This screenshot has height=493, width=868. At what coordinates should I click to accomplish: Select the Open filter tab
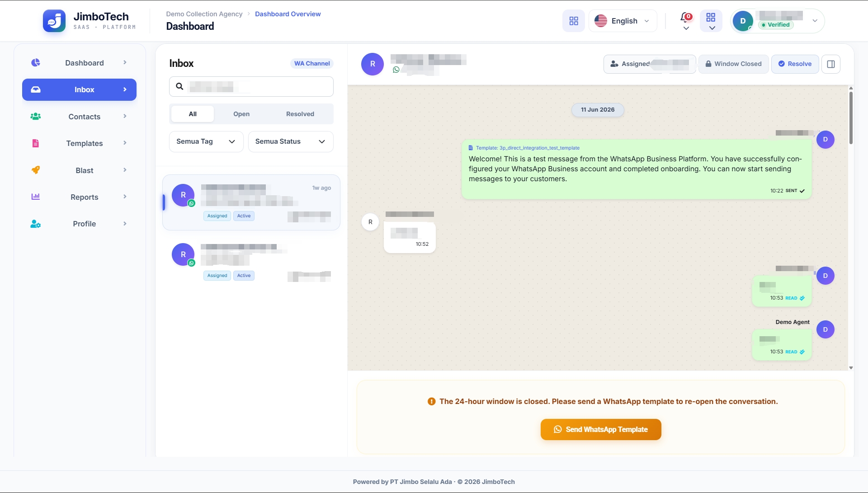241,114
